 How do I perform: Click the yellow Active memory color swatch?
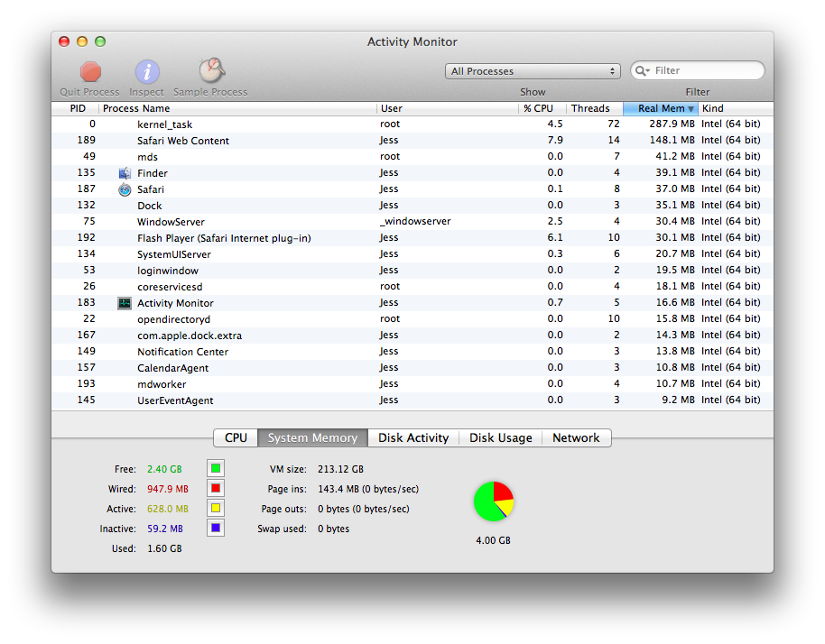pos(216,508)
